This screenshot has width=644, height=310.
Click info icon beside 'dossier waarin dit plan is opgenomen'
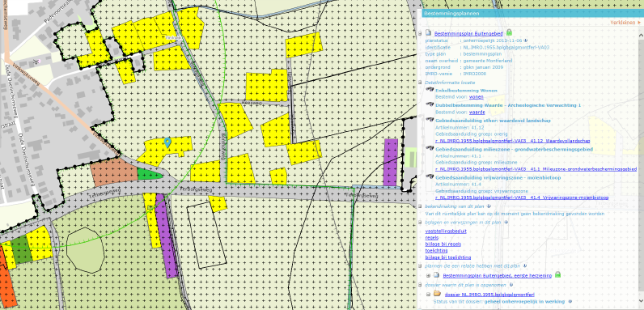[511, 285]
